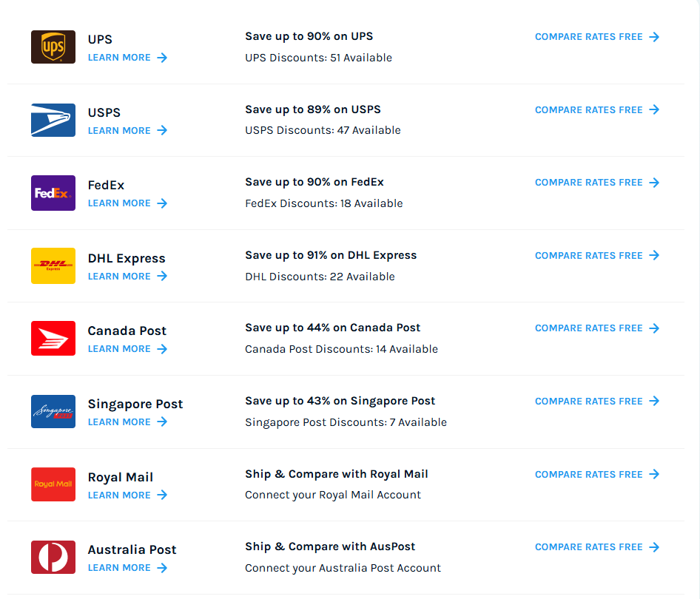Click the red Canada Post logo icon
700x599 pixels.
pos(53,339)
